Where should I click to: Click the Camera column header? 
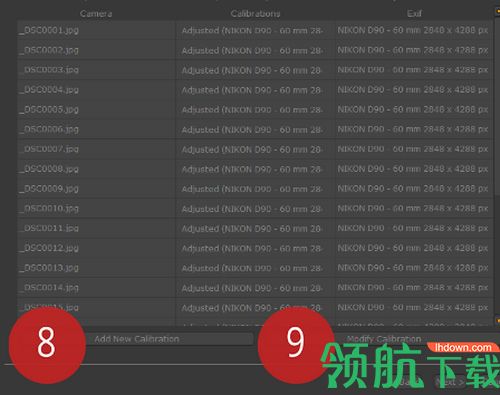point(96,14)
